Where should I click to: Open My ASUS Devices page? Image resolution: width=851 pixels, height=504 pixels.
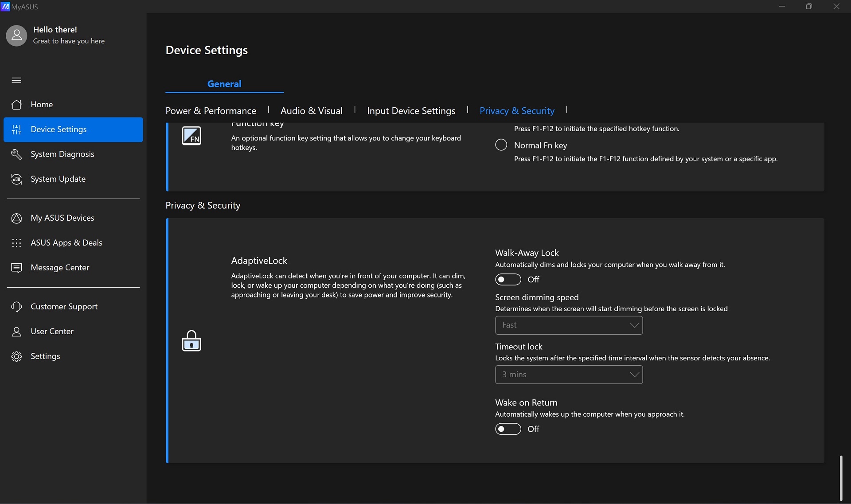pyautogui.click(x=73, y=218)
